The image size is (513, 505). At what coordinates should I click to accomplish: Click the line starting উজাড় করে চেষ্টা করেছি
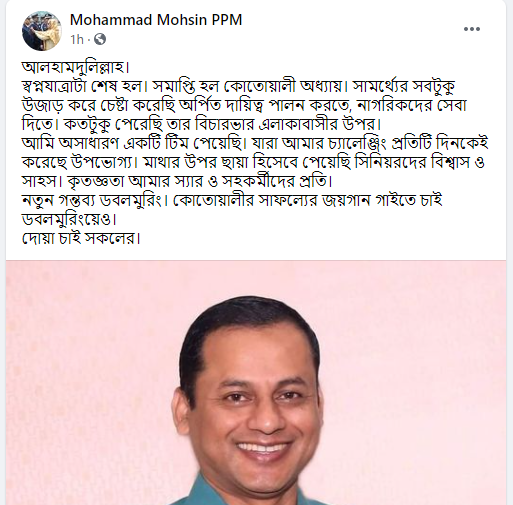[244, 105]
